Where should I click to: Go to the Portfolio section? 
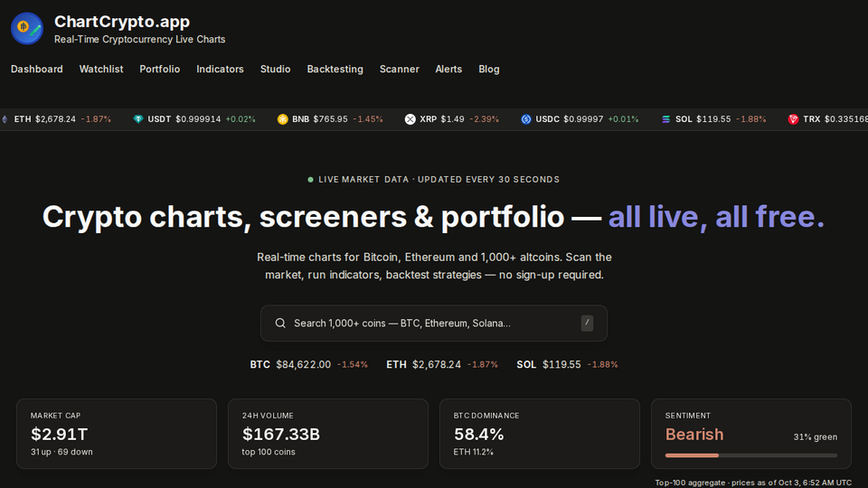159,70
